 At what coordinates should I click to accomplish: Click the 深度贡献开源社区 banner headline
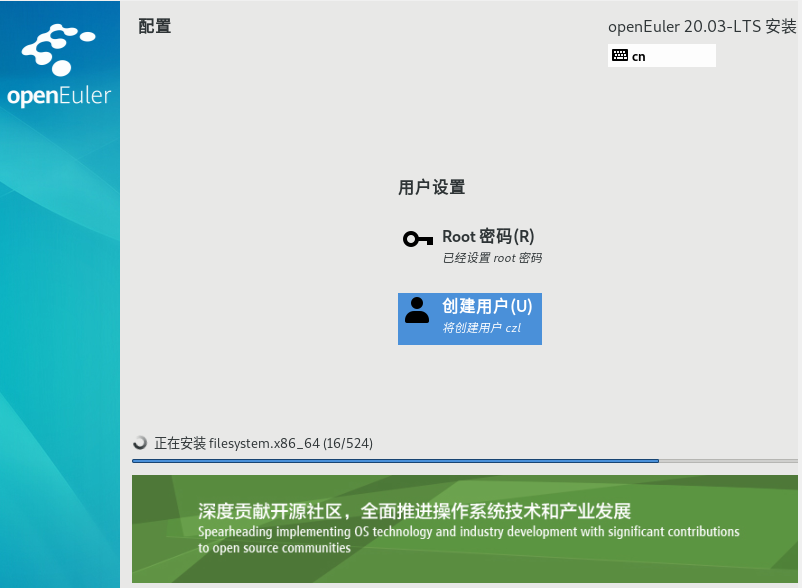pyautogui.click(x=414, y=511)
